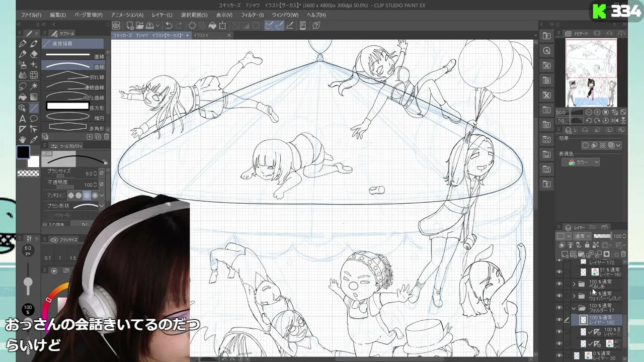Tick the lock checkbox for ぺるしあ folder
Viewport: 644px width, 362px height.
567,284
